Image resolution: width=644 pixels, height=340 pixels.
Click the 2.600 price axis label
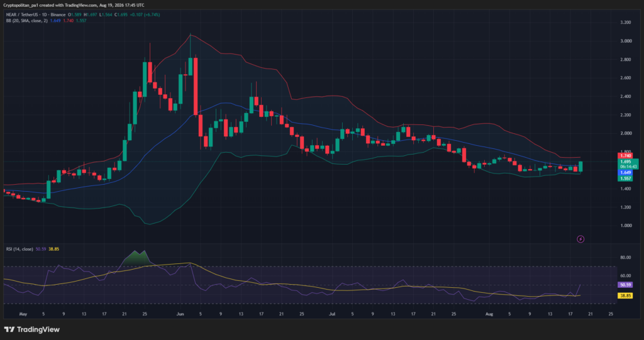[x=625, y=78]
